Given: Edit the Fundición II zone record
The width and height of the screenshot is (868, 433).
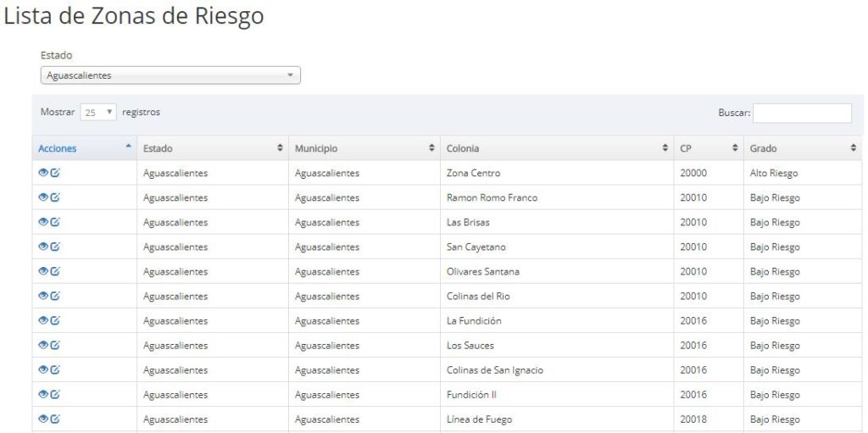Looking at the screenshot, I should 55,394.
